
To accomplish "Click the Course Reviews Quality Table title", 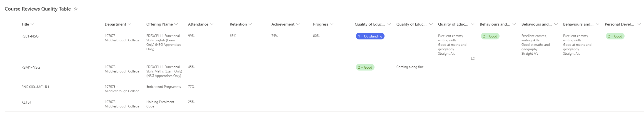I will (38, 9).
